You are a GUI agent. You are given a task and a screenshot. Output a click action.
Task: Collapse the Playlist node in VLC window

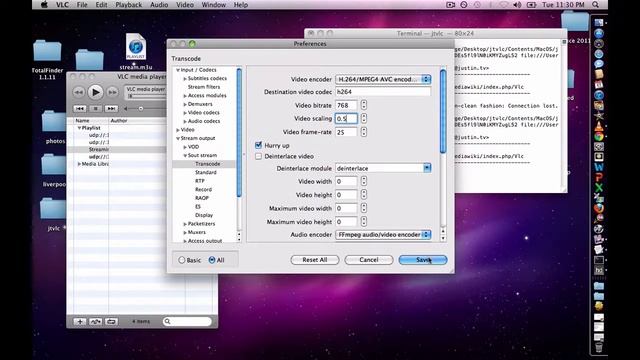pyautogui.click(x=79, y=128)
